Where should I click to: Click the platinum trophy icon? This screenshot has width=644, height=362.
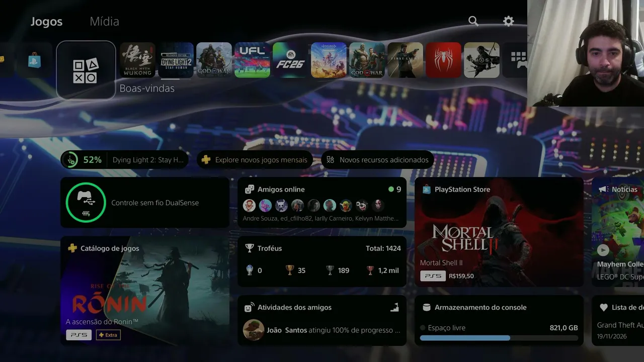click(x=249, y=270)
